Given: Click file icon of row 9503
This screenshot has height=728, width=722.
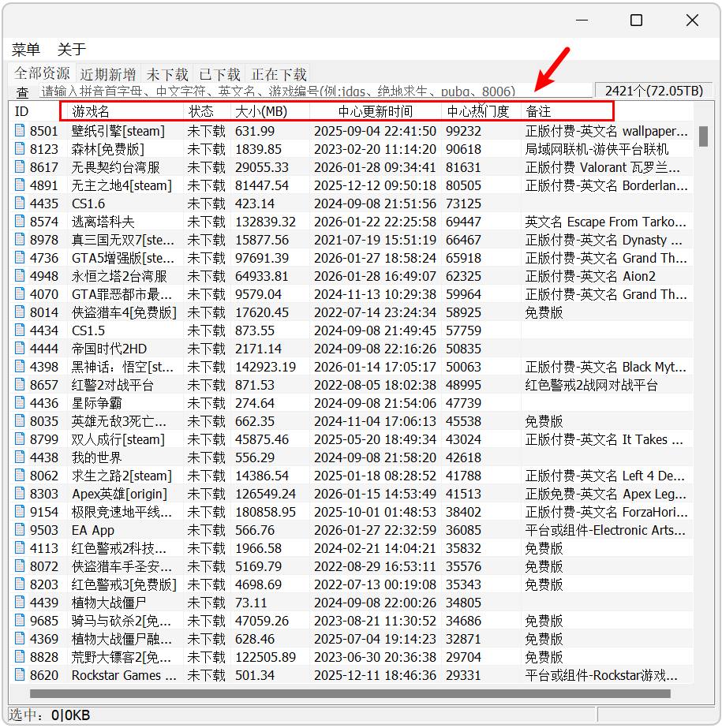Looking at the screenshot, I should (20, 529).
